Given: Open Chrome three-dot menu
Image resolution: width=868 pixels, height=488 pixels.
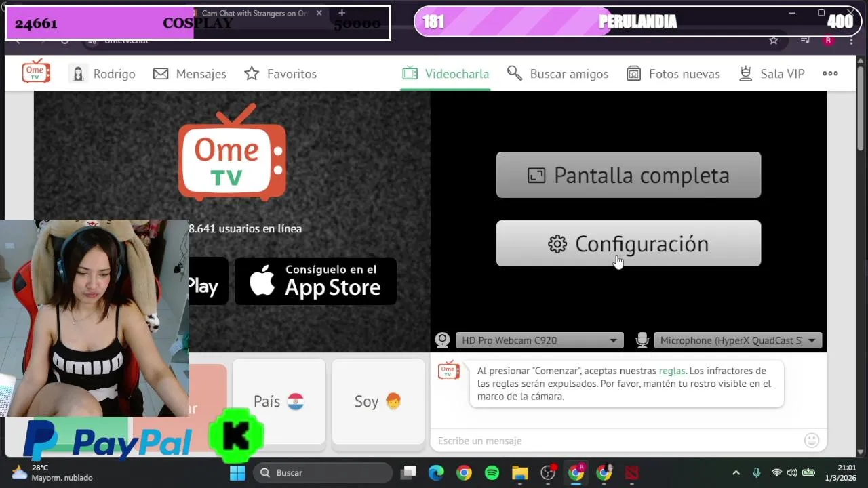Looking at the screenshot, I should point(851,41).
